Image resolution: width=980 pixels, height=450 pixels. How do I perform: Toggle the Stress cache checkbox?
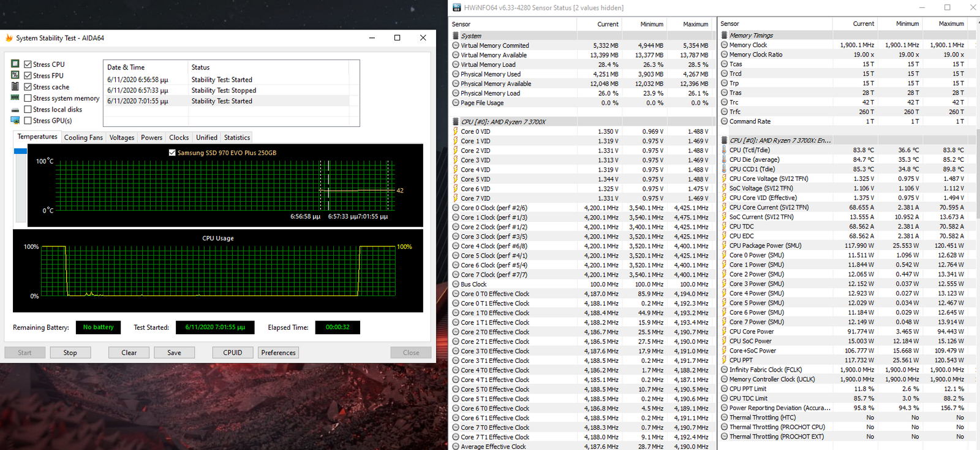pyautogui.click(x=28, y=87)
